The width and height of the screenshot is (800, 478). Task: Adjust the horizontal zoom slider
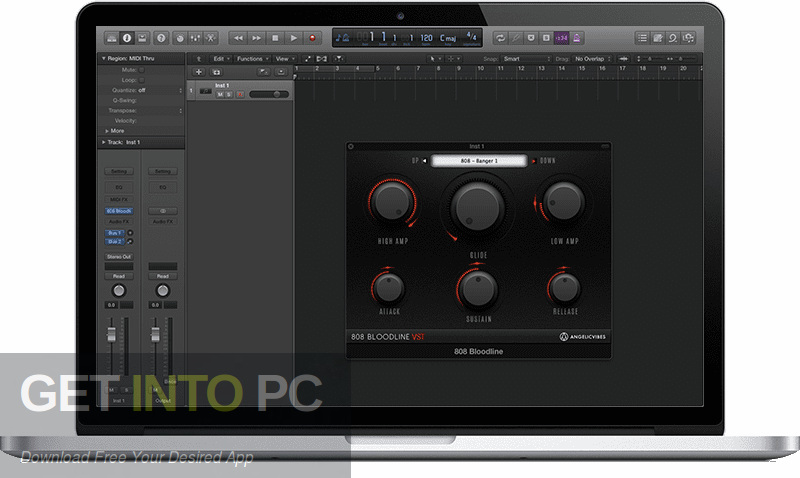tap(680, 59)
